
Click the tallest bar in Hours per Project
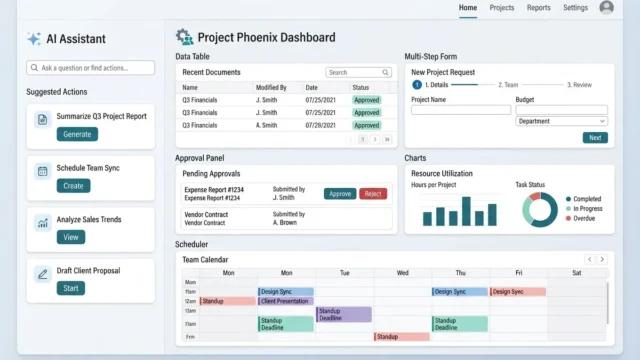pos(466,211)
